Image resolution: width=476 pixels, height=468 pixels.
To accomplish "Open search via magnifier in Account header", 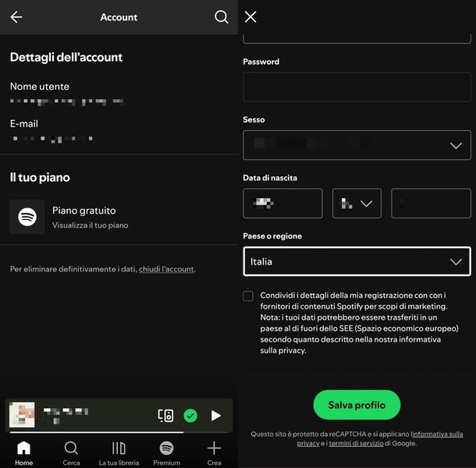I will (x=222, y=17).
